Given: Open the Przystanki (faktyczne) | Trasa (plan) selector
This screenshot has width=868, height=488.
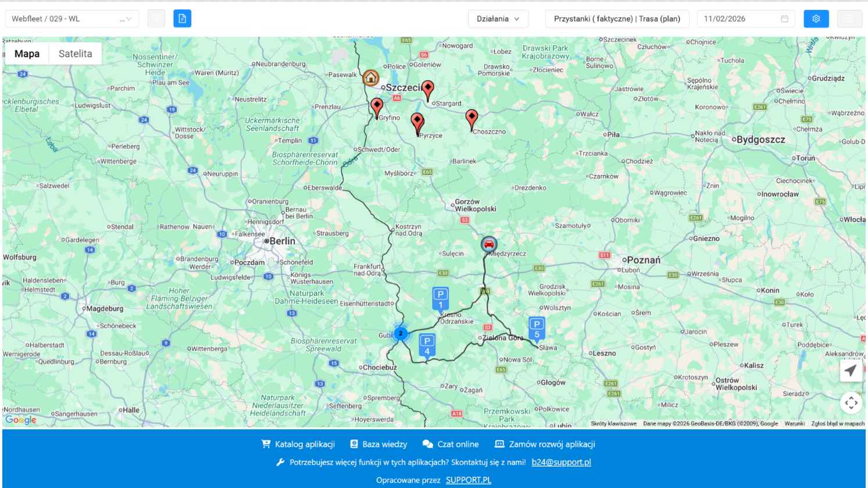Looking at the screenshot, I should [x=616, y=19].
